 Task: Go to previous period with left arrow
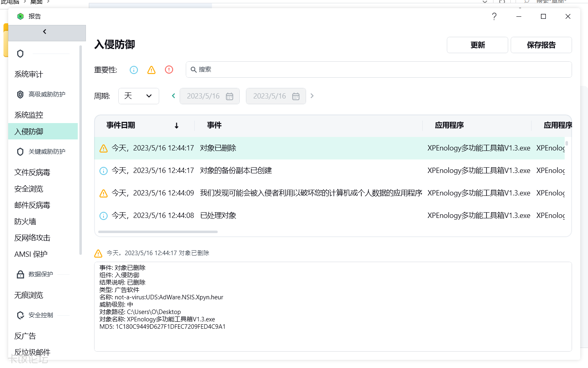(x=173, y=96)
